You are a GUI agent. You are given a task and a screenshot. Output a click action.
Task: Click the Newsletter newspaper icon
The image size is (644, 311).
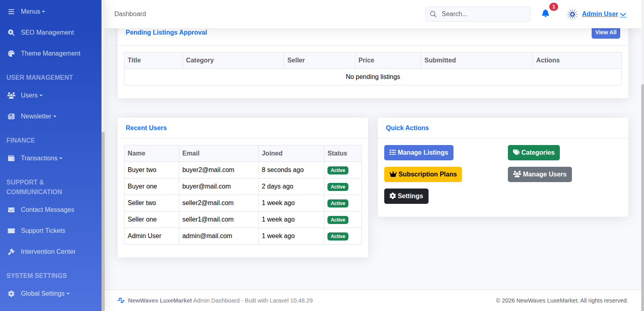11,116
